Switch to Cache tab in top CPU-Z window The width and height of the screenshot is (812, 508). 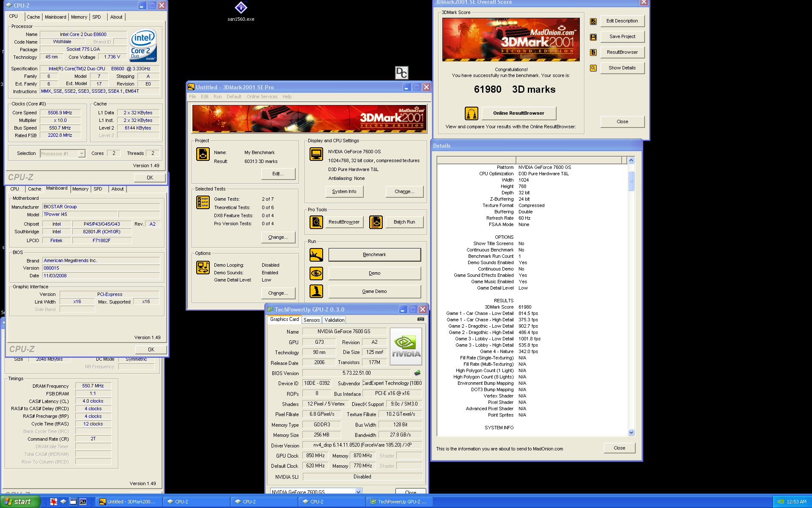(x=33, y=17)
